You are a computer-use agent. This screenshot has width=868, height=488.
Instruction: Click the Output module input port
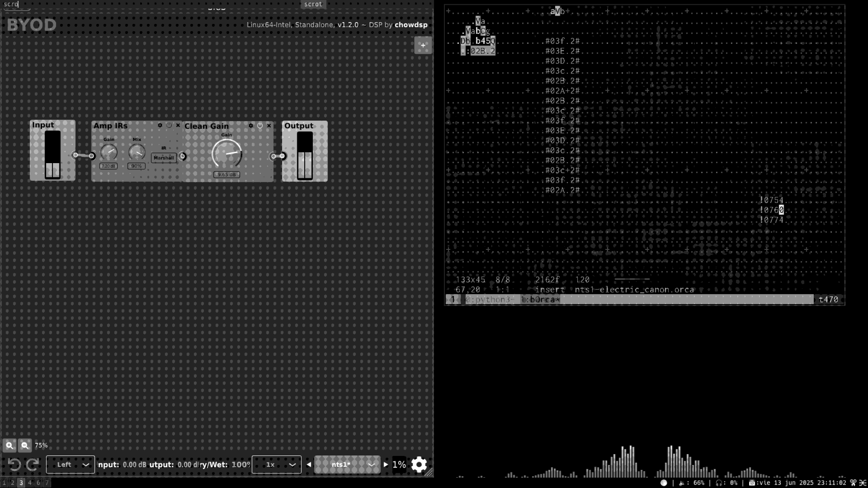click(282, 156)
